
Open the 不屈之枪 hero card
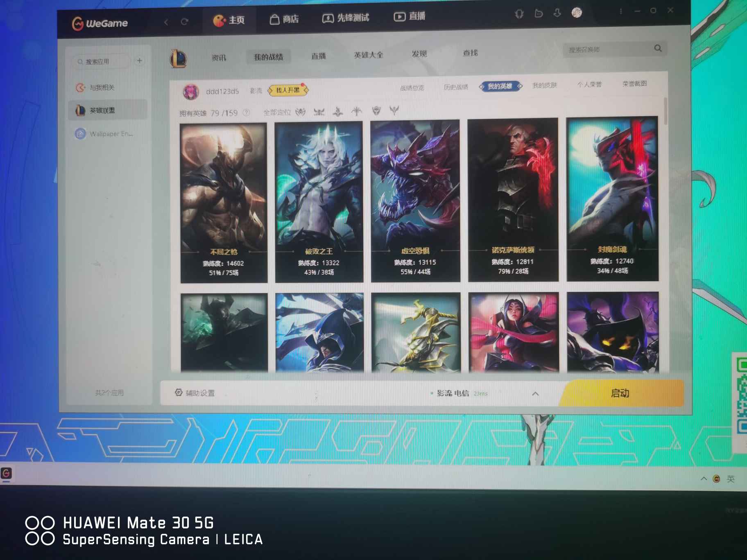(x=224, y=203)
